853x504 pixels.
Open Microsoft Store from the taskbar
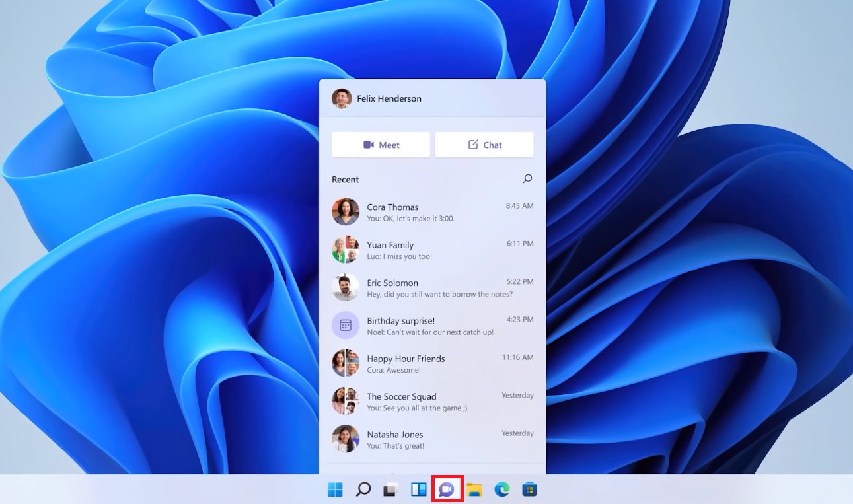coord(529,489)
